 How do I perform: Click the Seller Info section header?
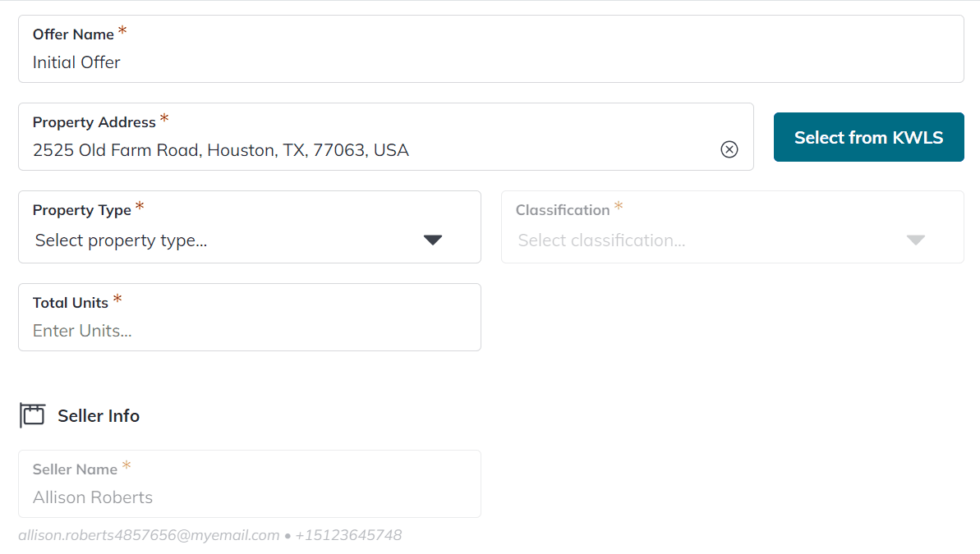[x=98, y=415]
